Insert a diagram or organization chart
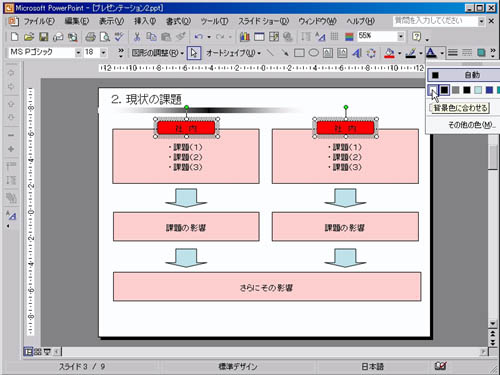 tap(371, 53)
